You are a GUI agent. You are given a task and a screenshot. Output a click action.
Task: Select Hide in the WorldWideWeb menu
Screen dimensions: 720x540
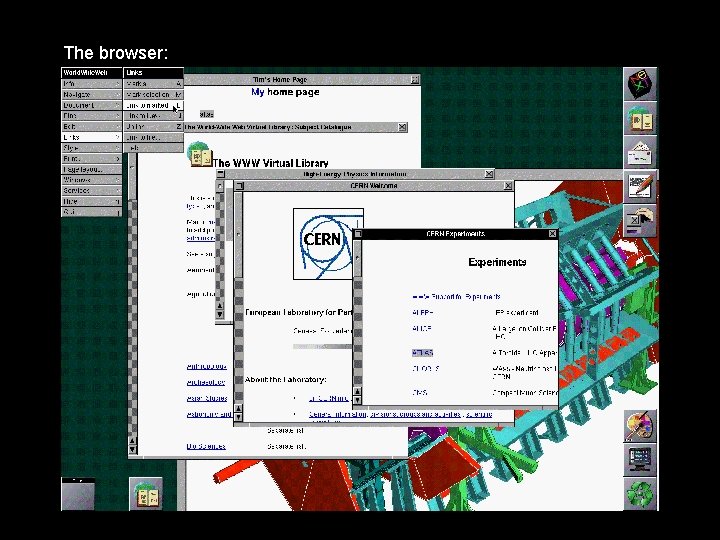[91, 201]
